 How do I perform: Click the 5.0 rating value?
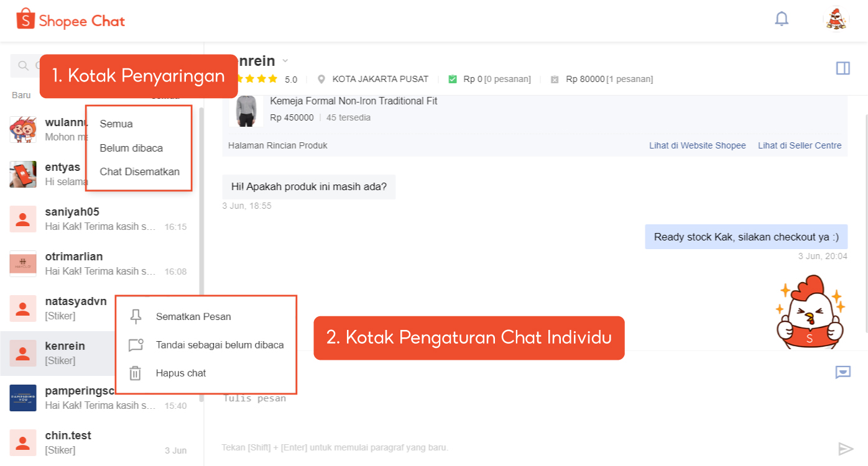[x=291, y=80]
